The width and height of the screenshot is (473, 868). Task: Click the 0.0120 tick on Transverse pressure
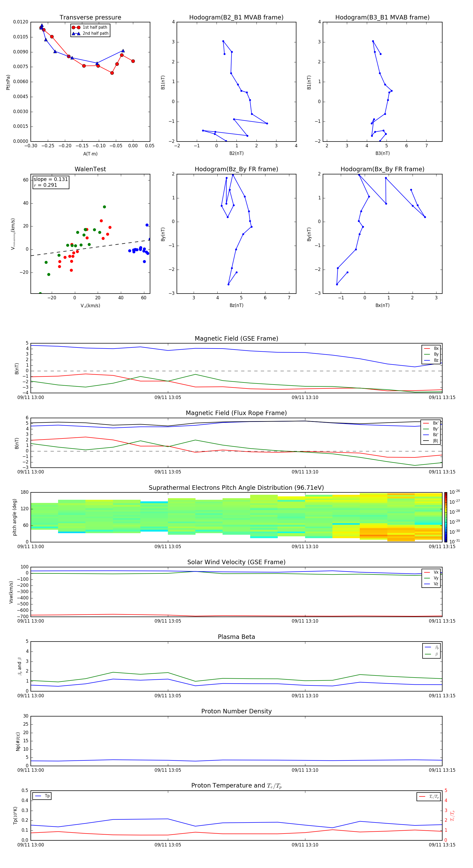click(20, 22)
